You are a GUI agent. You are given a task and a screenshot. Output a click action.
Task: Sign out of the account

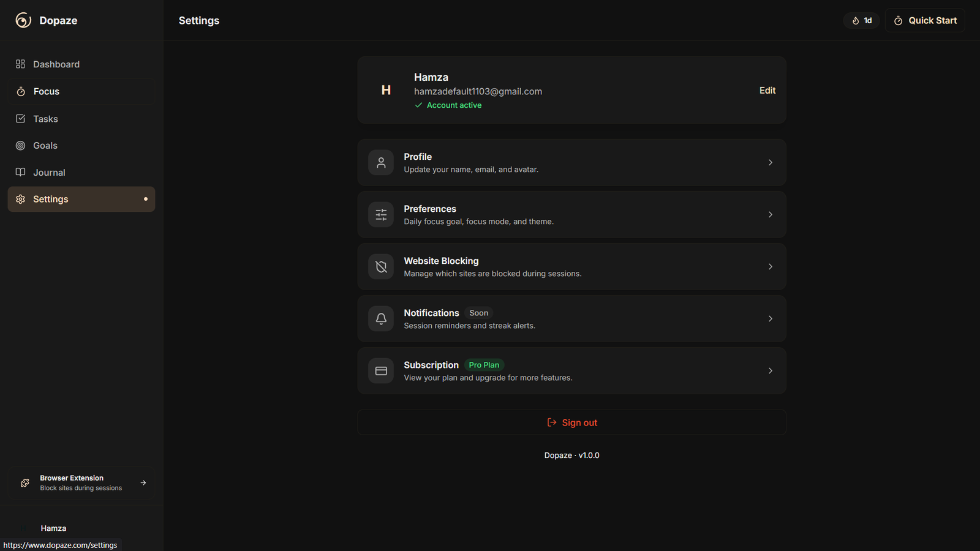point(572,423)
